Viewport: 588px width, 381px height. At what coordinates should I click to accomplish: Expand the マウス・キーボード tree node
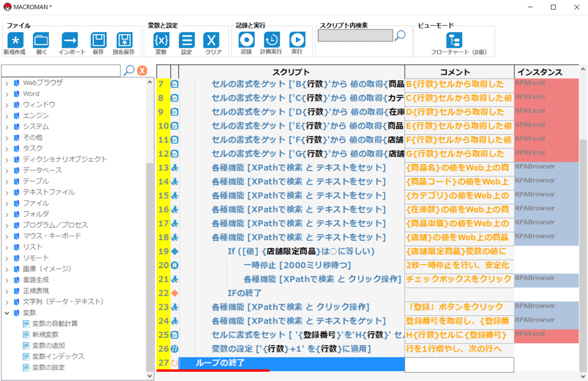7,236
